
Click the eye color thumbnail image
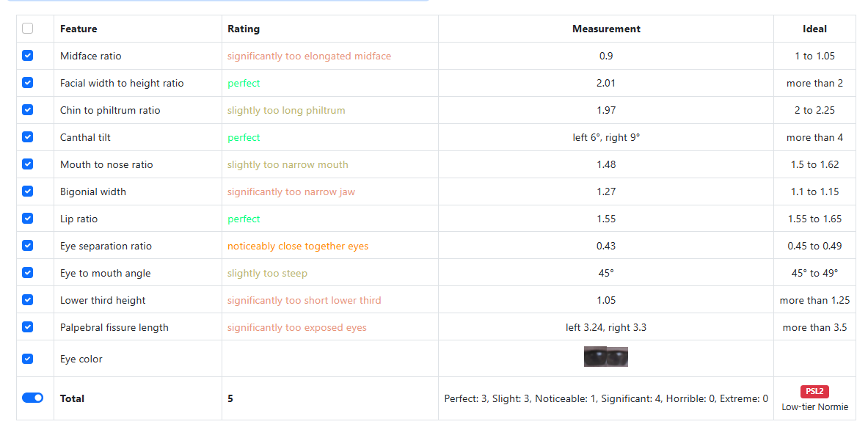606,357
